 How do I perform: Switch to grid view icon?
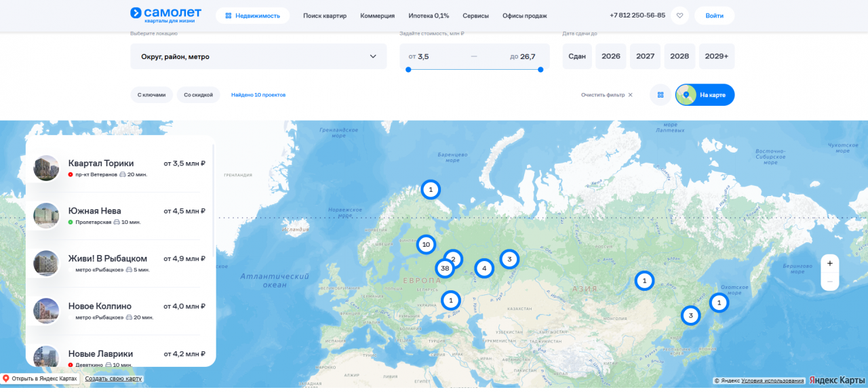(x=660, y=95)
